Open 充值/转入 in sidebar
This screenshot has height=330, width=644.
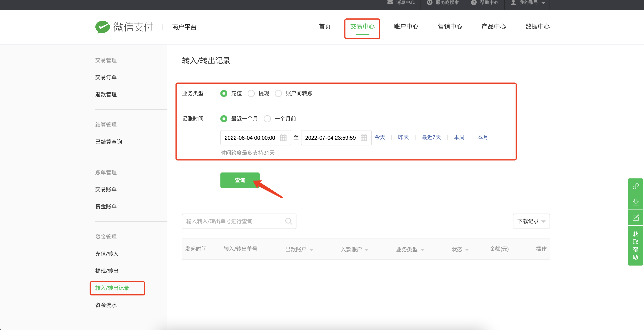(107, 254)
